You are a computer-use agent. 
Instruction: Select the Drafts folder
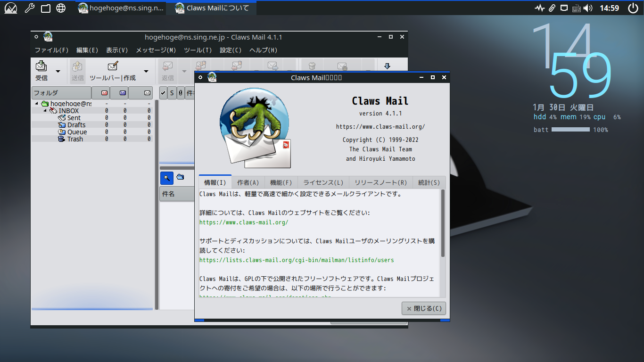(92, 125)
